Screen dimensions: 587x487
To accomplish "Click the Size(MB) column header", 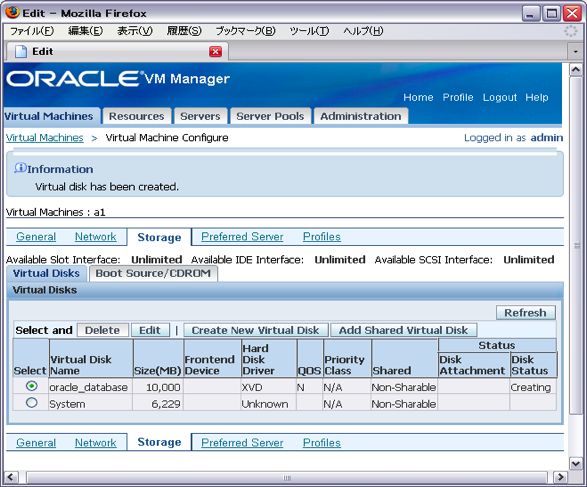I will click(158, 359).
